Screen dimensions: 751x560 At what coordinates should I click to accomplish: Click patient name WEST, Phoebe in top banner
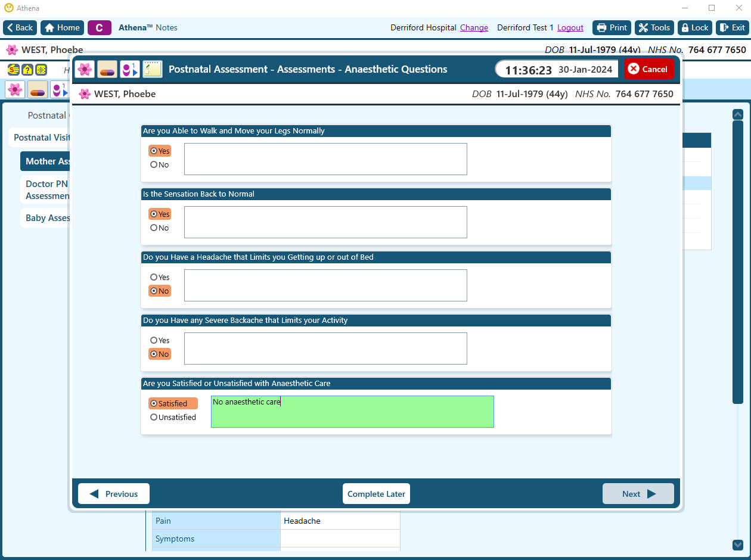pyautogui.click(x=52, y=50)
